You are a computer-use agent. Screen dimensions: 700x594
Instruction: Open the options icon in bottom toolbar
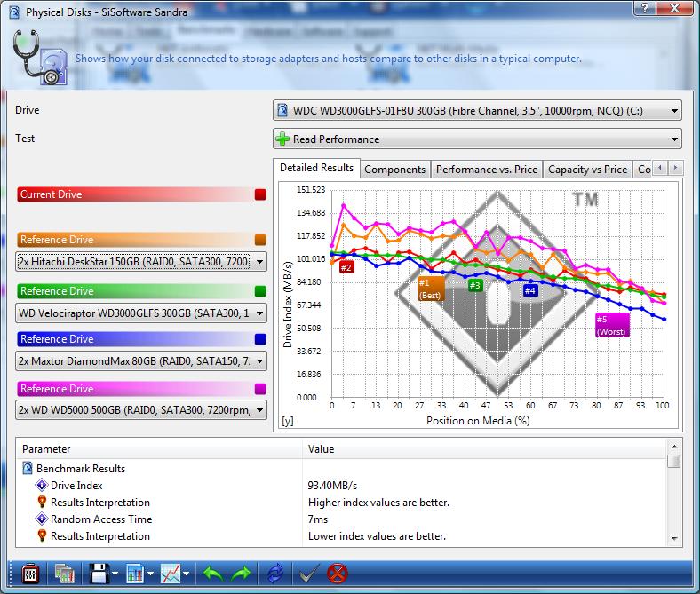[30, 574]
